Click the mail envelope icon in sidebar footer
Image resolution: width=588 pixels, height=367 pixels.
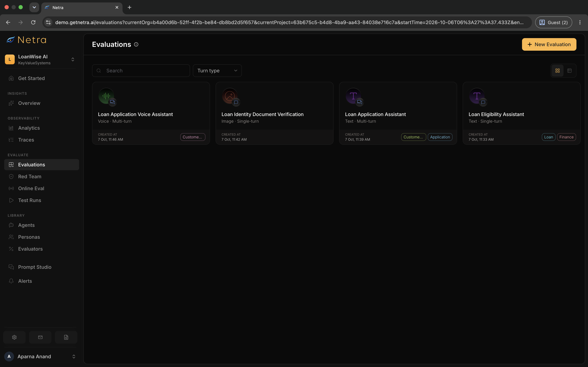pos(40,337)
